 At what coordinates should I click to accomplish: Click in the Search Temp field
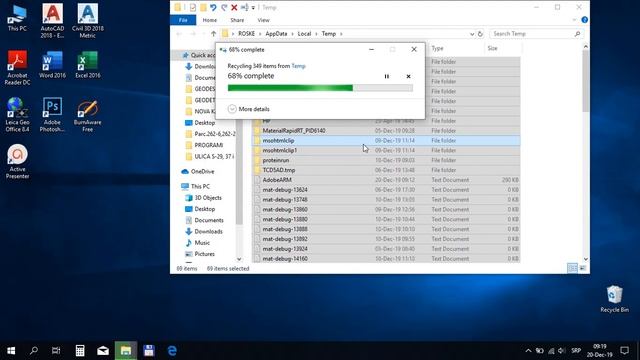pos(536,34)
